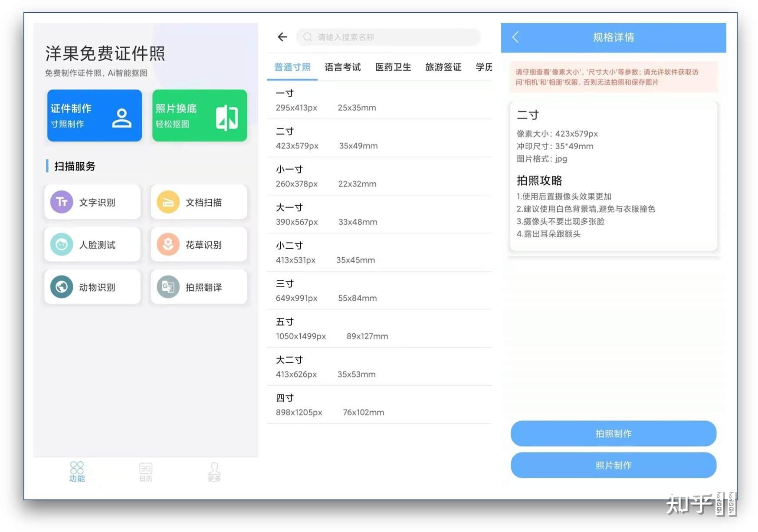The image size is (758, 532).
Task: Tap the 文档扫描 yellow scanner icon
Action: click(x=168, y=202)
